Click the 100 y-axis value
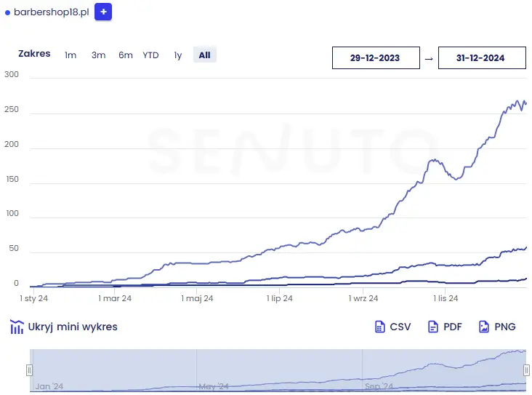532x395 pixels. [x=12, y=214]
